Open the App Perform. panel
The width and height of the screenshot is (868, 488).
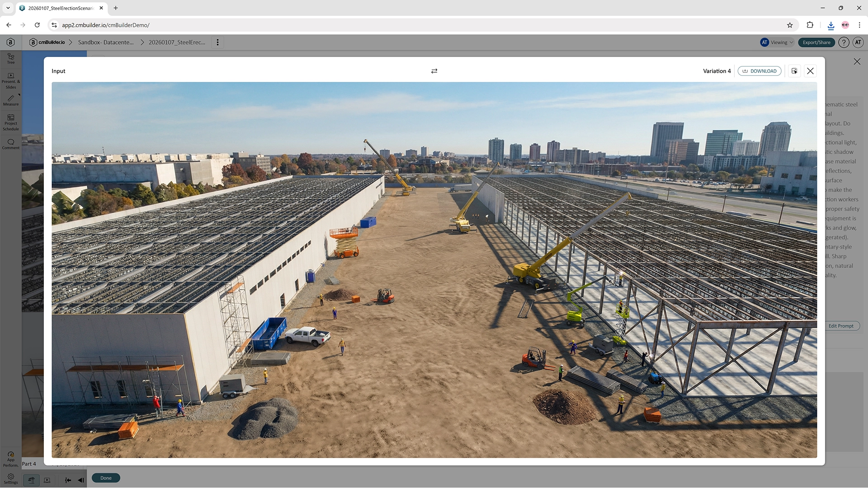click(x=11, y=458)
